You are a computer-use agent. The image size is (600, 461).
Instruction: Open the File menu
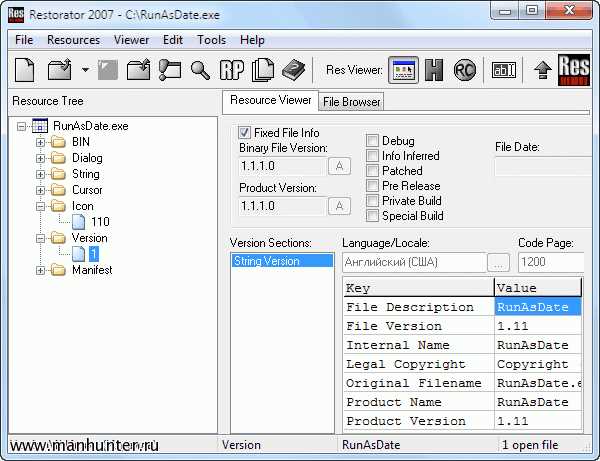24,40
